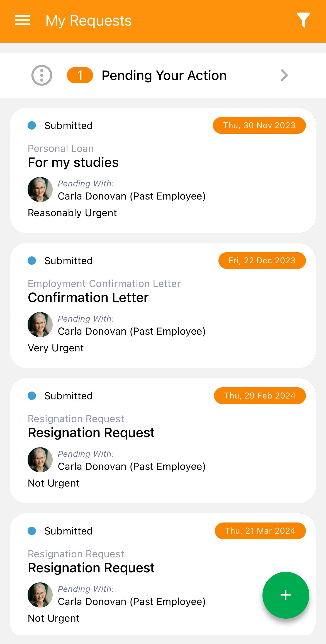Screen dimensions: 326x644
Task: Tap the green plus add request button
Action: (x=286, y=595)
